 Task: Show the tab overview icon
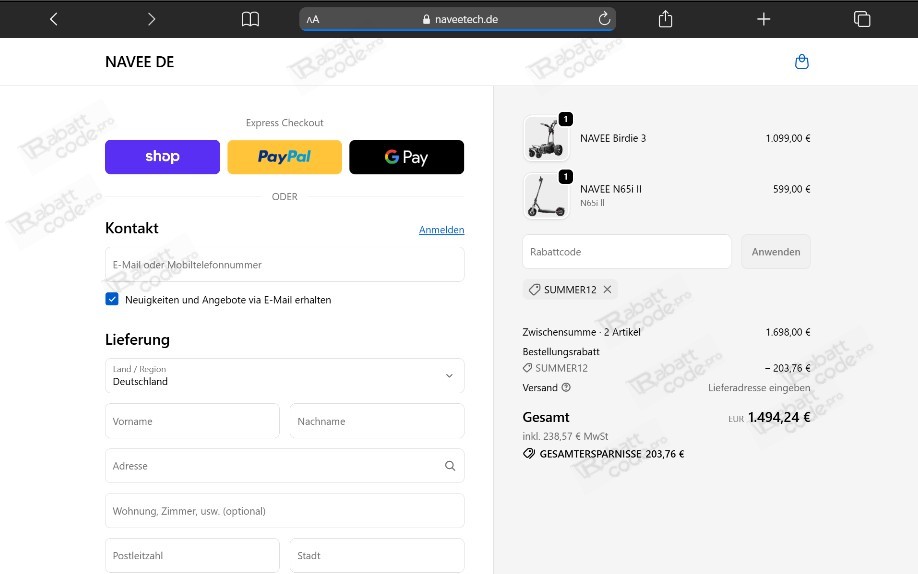[x=862, y=19]
